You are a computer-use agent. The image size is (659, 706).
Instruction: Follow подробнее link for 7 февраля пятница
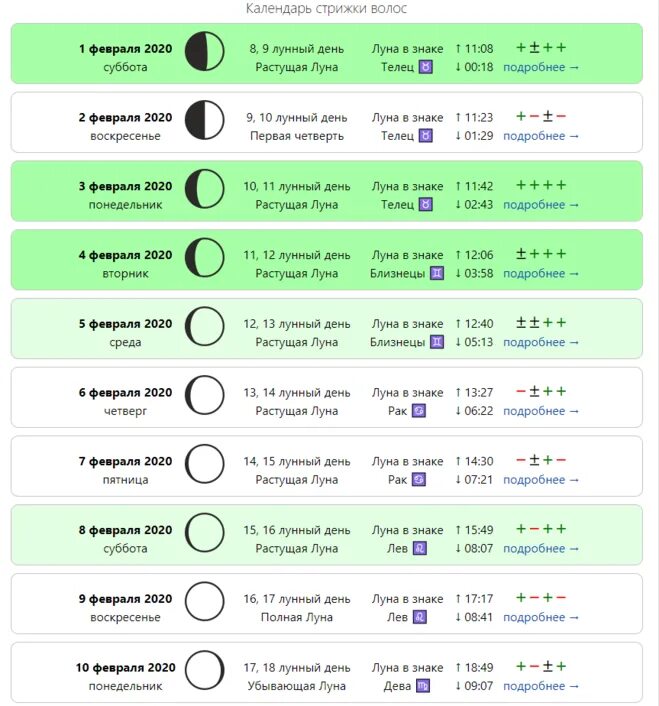tap(541, 480)
